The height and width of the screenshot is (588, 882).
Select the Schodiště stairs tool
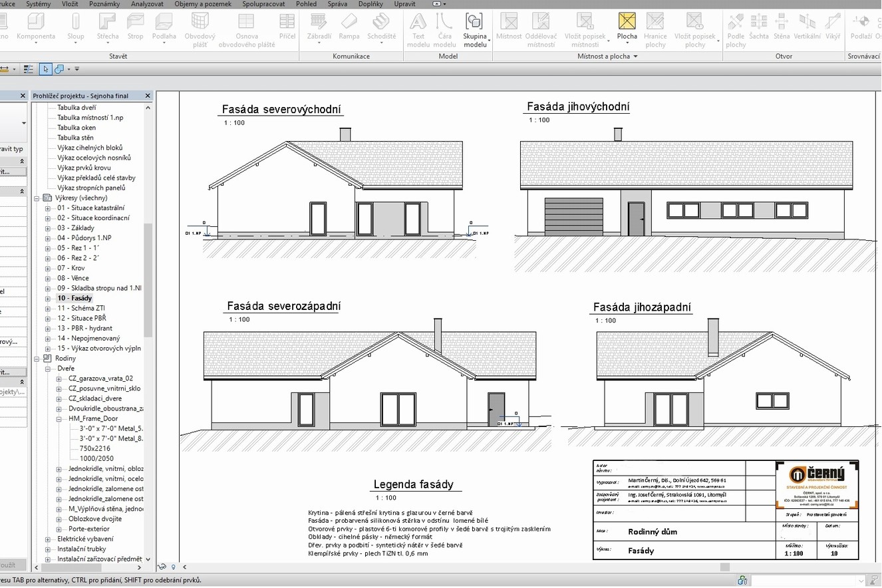click(381, 27)
